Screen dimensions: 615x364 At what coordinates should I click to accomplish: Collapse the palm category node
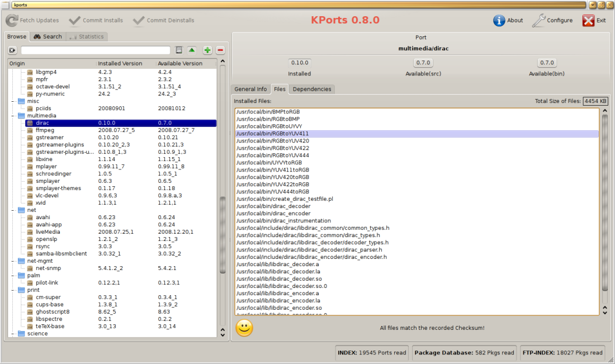tap(13, 276)
